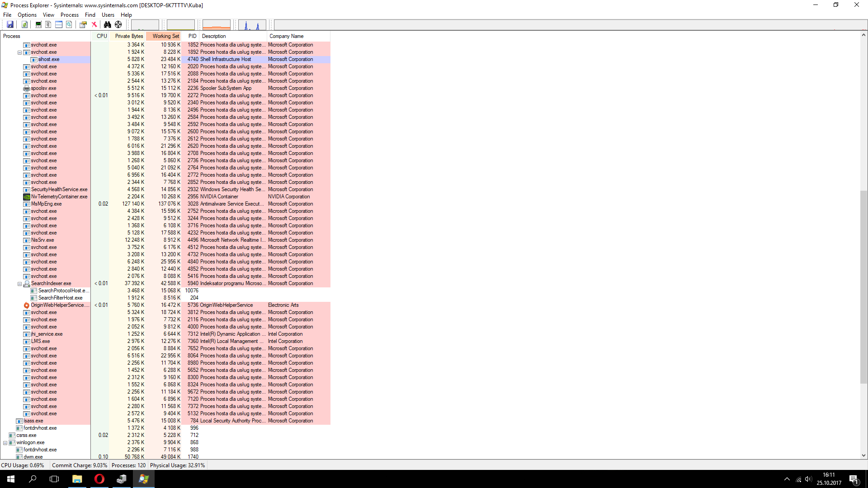This screenshot has height=488, width=868.
Task: Select the jhi_service.exe process
Action: point(165,334)
